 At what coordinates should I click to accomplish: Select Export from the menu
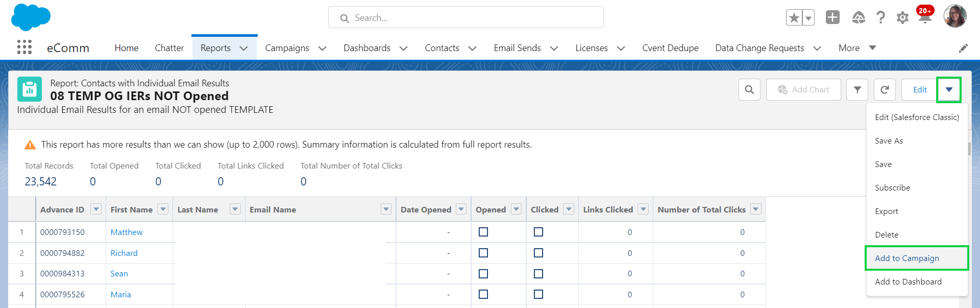coord(917,211)
